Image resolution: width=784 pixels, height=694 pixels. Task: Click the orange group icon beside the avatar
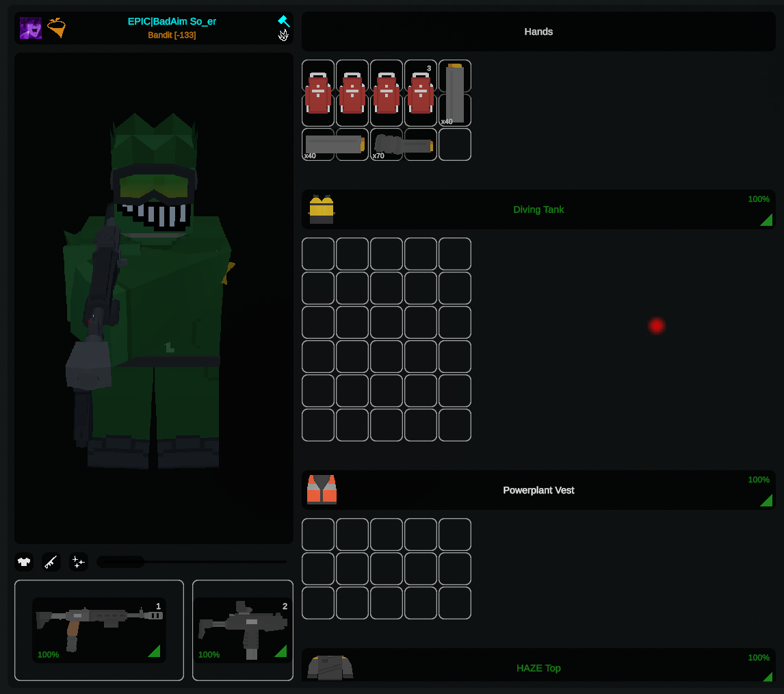[57, 27]
